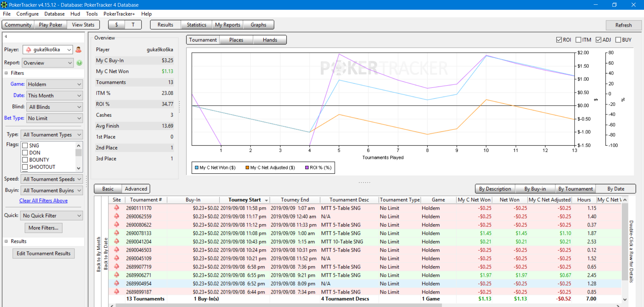
Task: Click the player profile icon next to guka9ko6ka
Action: pyautogui.click(x=78, y=50)
